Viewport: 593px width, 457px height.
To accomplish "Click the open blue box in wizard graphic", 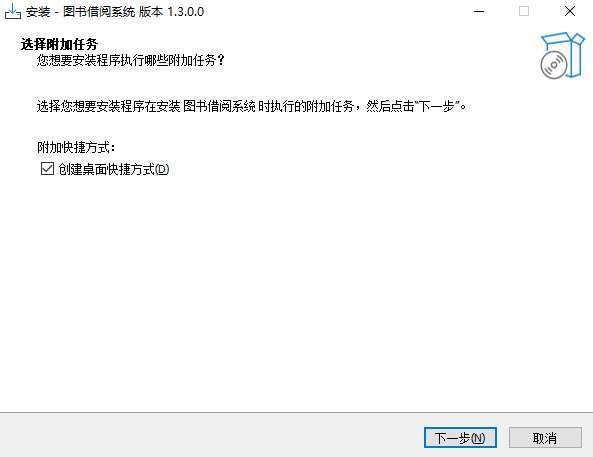I will 567,54.
